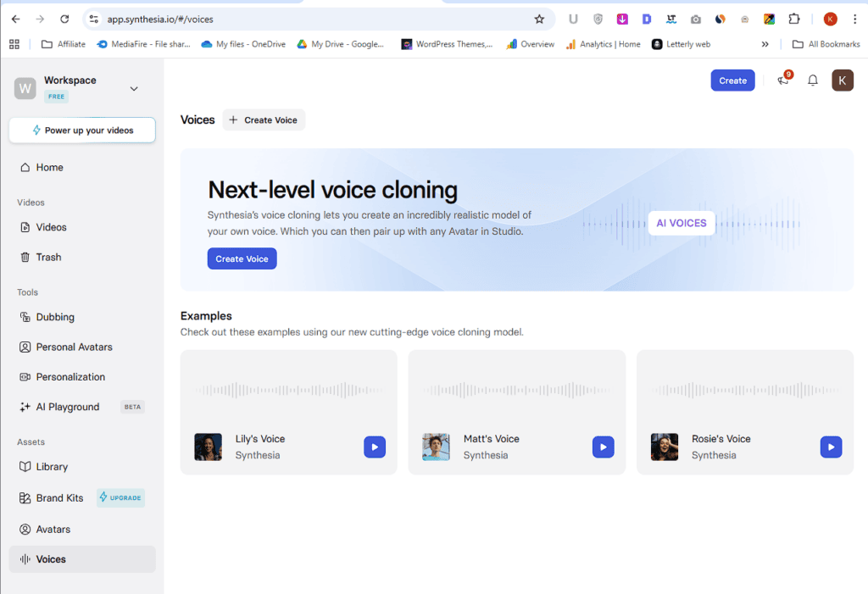Expand the Workspace switcher chevron
Image resolution: width=868 pixels, height=594 pixels.
(134, 89)
